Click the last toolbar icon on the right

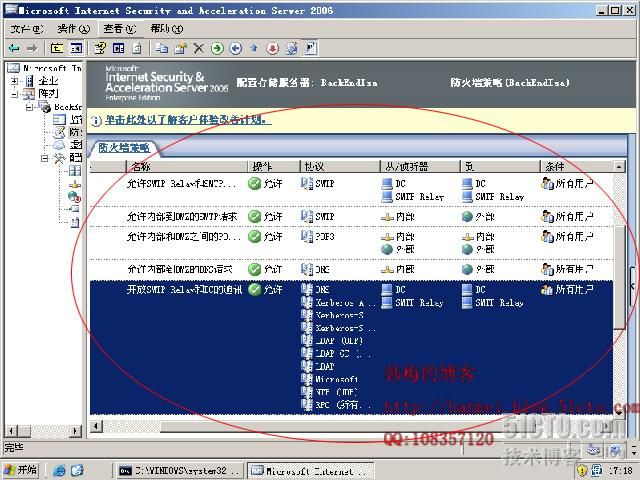click(x=310, y=48)
